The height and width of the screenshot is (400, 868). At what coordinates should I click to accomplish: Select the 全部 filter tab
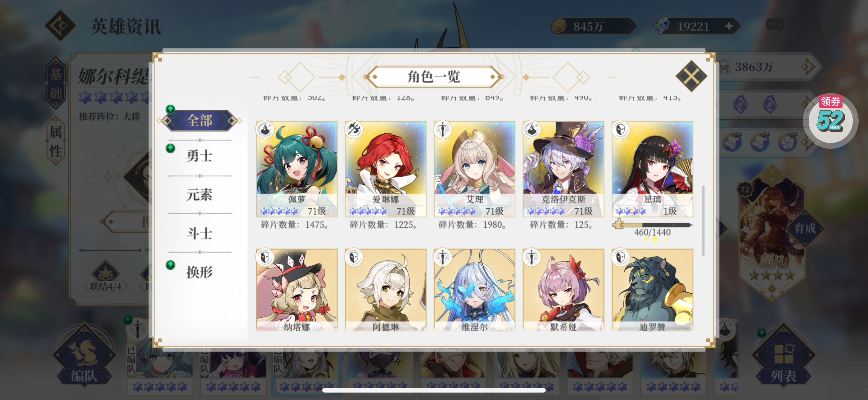[200, 121]
